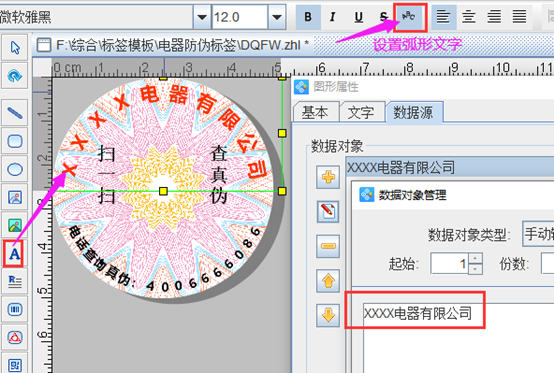This screenshot has width=554, height=373.
Task: Move data object down with arrow button
Action: [328, 315]
